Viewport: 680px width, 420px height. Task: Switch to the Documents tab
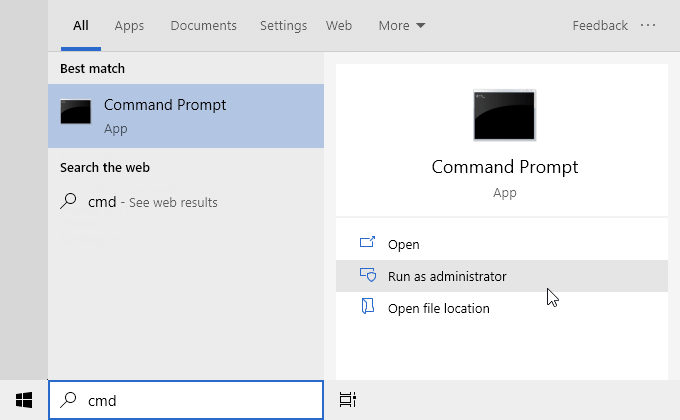[x=203, y=25]
